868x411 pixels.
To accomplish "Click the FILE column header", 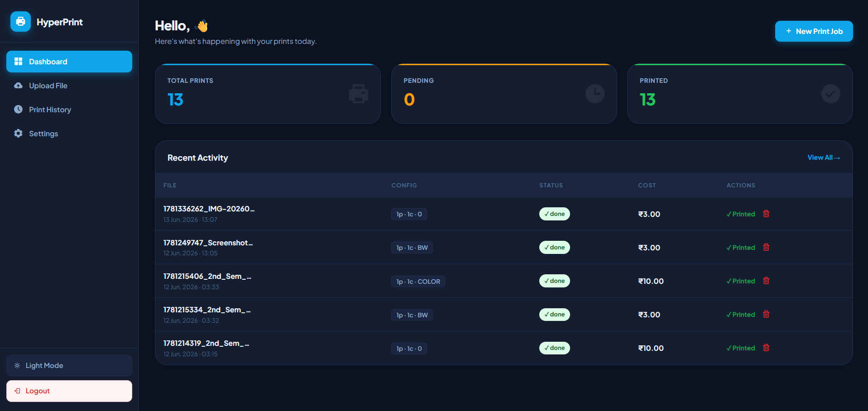I will pyautogui.click(x=170, y=185).
